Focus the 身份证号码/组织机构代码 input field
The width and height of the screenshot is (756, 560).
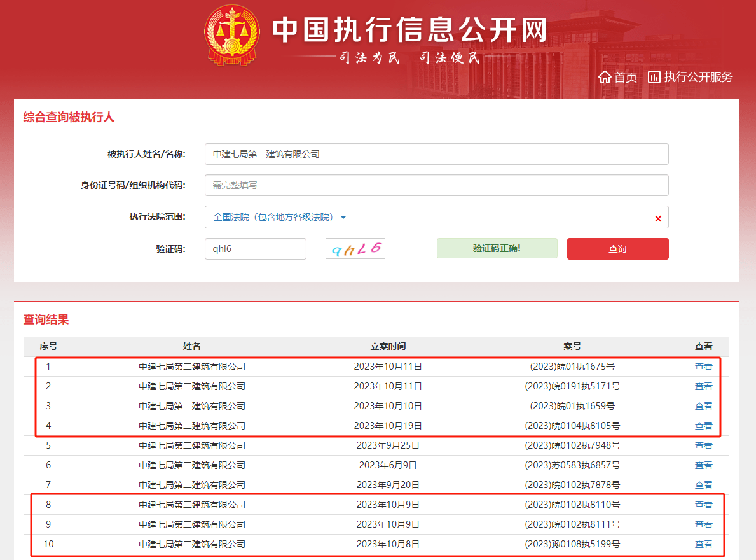point(436,185)
